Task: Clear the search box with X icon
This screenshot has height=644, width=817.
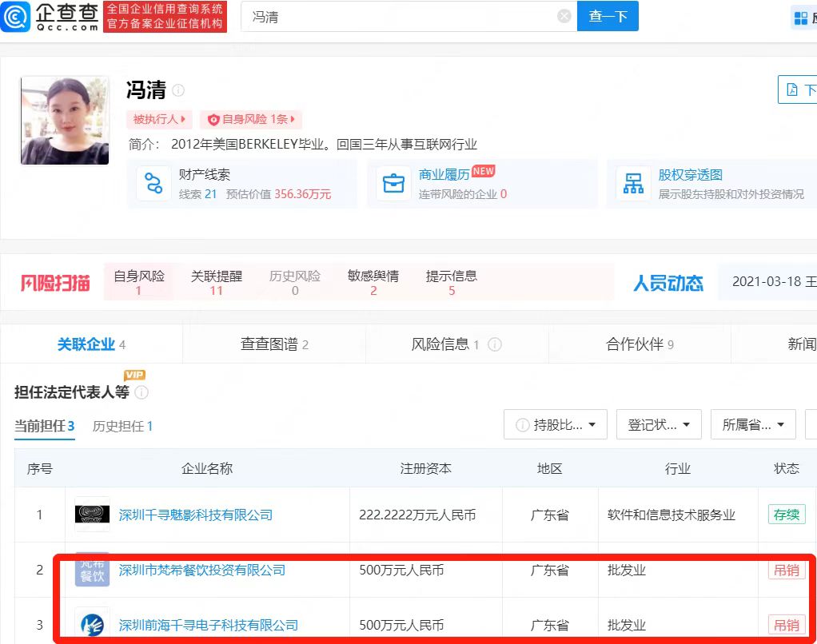Action: click(x=564, y=16)
